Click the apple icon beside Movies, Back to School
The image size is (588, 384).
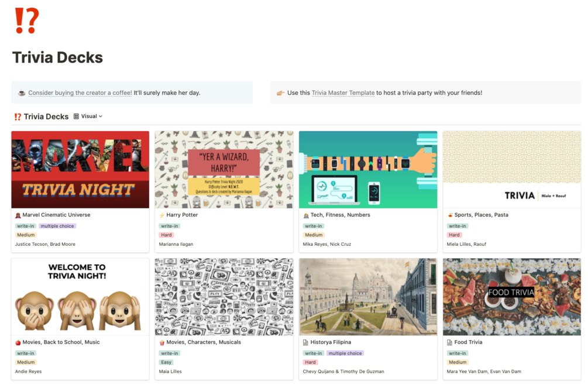tap(18, 342)
